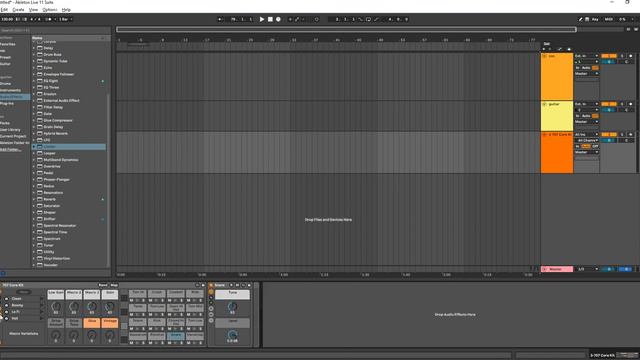Screen dimensions: 640x360
Task: Toggle the metronome in the control bar
Action: [49, 19]
